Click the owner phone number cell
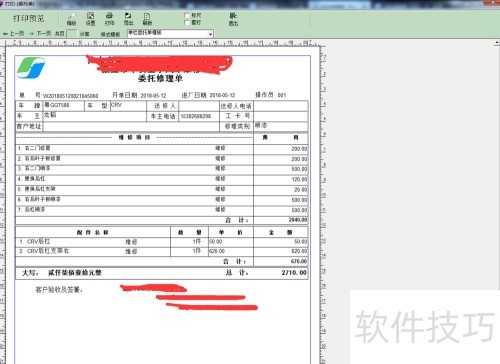500x364 pixels. 199,116
